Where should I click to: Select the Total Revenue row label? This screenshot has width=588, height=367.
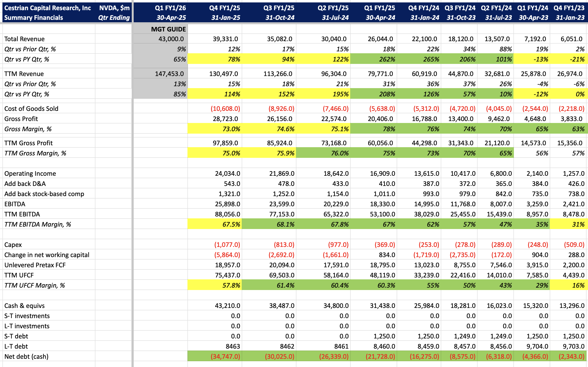(x=24, y=39)
